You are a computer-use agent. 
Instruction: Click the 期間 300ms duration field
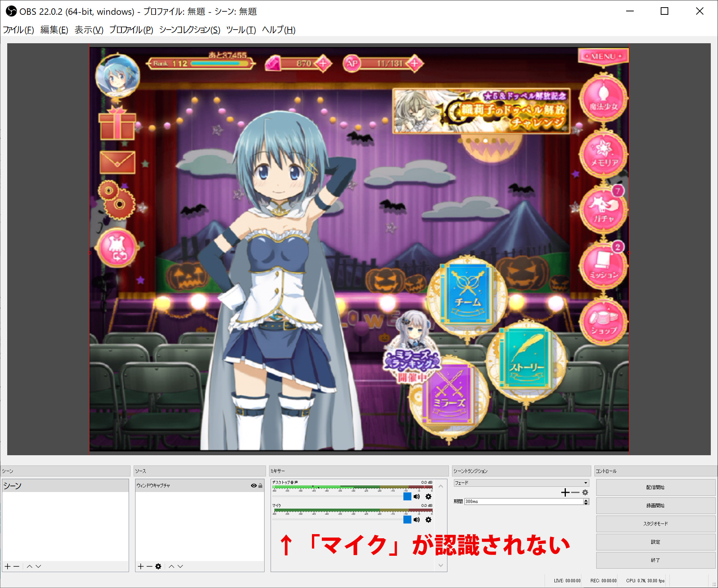(x=524, y=502)
